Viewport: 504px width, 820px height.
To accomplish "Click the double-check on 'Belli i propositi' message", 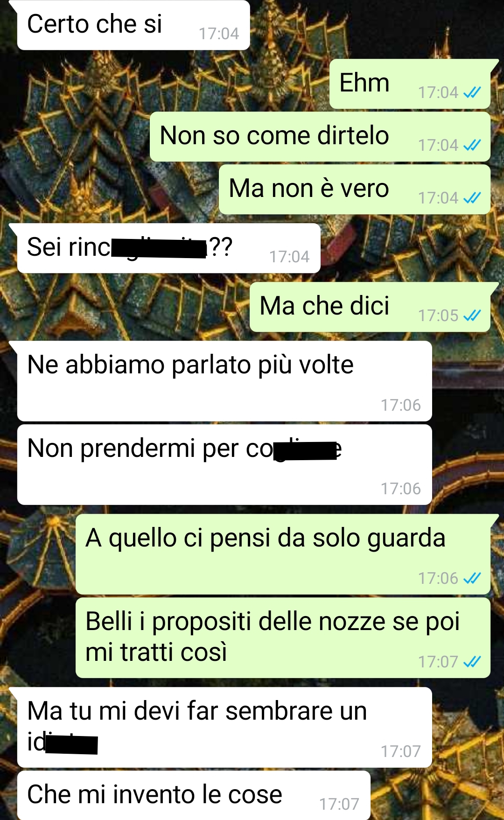I will 472,662.
